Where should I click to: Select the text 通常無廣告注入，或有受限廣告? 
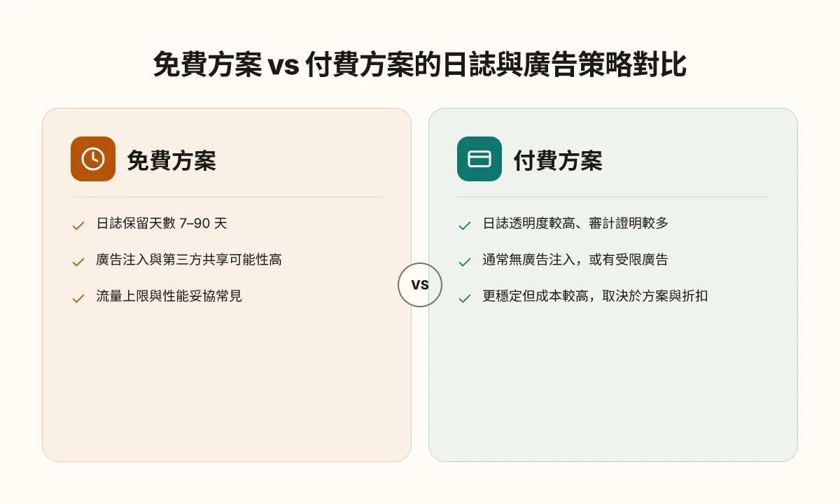(x=575, y=260)
